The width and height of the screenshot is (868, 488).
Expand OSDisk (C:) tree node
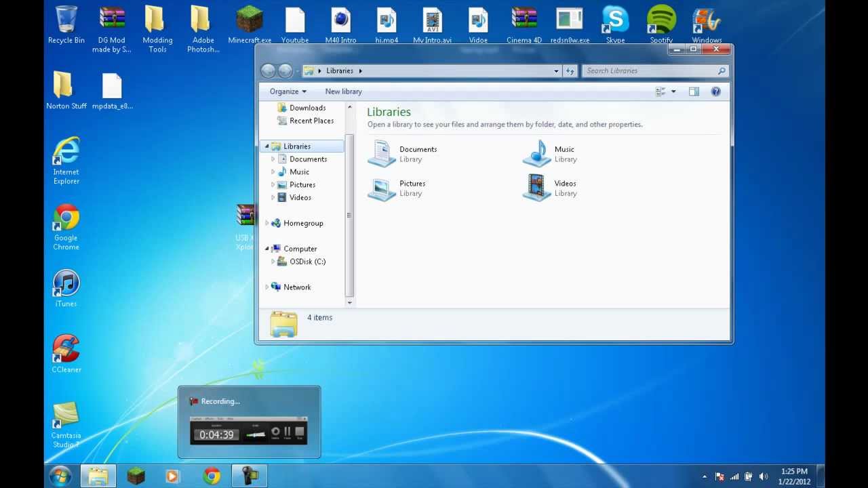273,262
